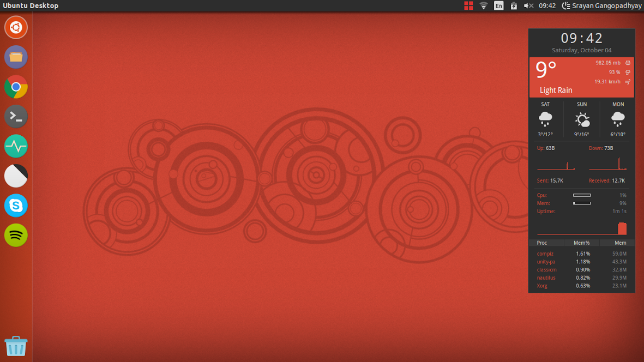644x362 pixels.
Task: Click the MON rain forecast icon
Action: point(618,119)
